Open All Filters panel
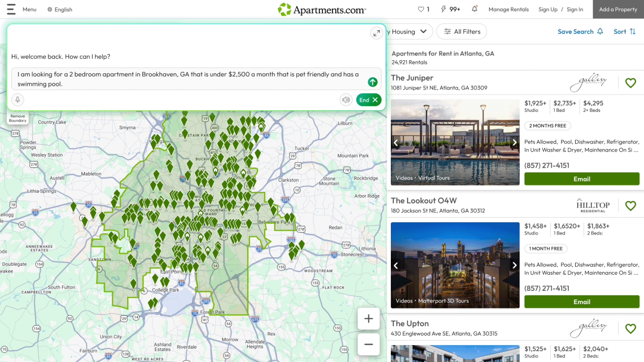The height and width of the screenshot is (362, 644). tap(462, 32)
